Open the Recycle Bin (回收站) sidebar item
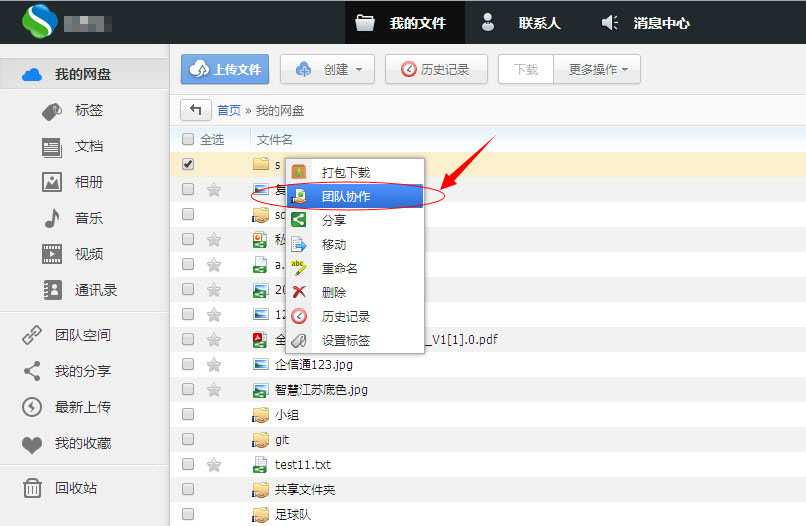The height and width of the screenshot is (526, 806). tap(77, 488)
